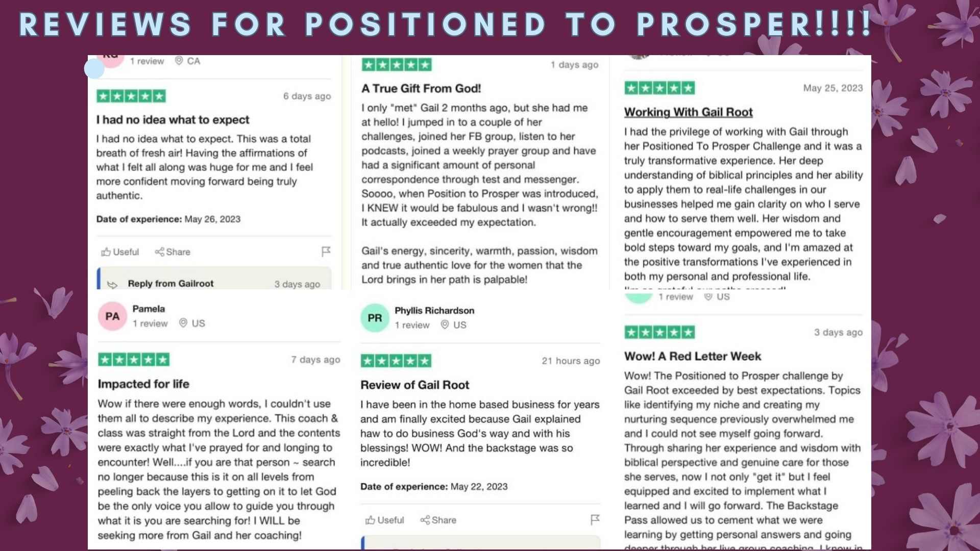Viewport: 980px width, 551px height.
Task: Click star rating of 'Wow! A Red Letter Week'
Action: 659,332
